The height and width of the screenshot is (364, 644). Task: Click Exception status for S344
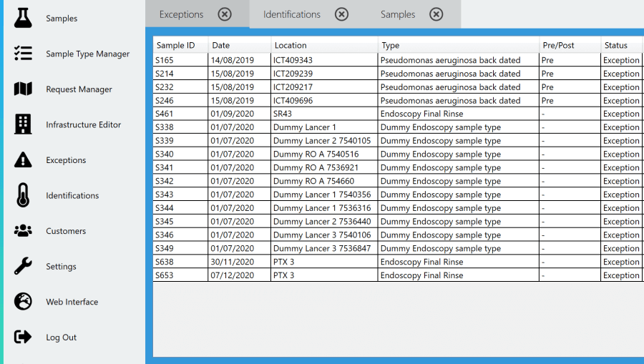(x=621, y=209)
